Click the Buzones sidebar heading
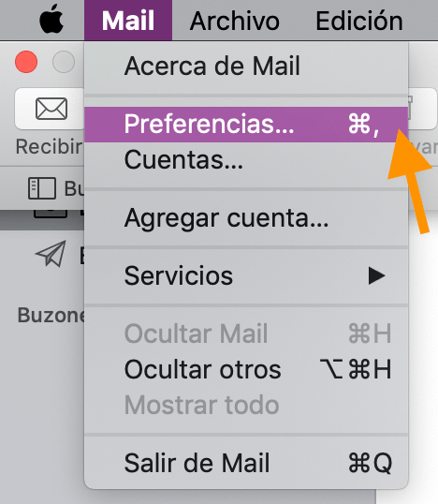The width and height of the screenshot is (438, 504). (x=51, y=315)
